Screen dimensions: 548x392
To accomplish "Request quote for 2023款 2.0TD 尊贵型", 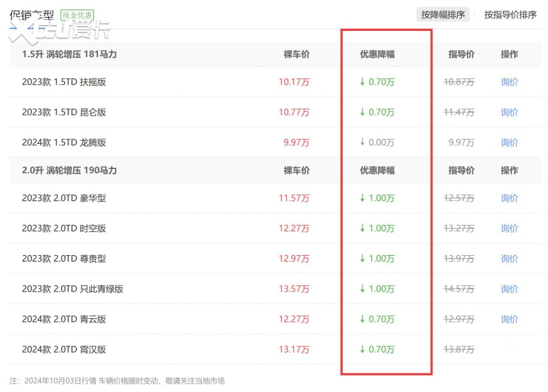I will coord(509,258).
